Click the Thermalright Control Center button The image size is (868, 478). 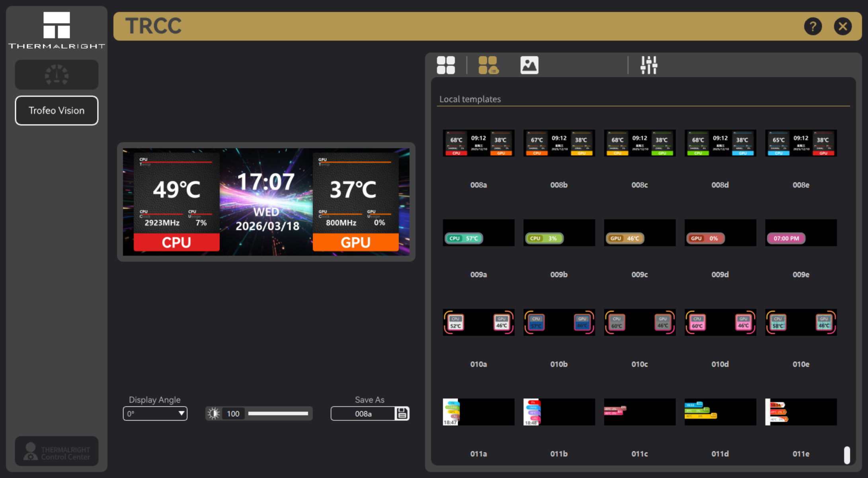(57, 451)
